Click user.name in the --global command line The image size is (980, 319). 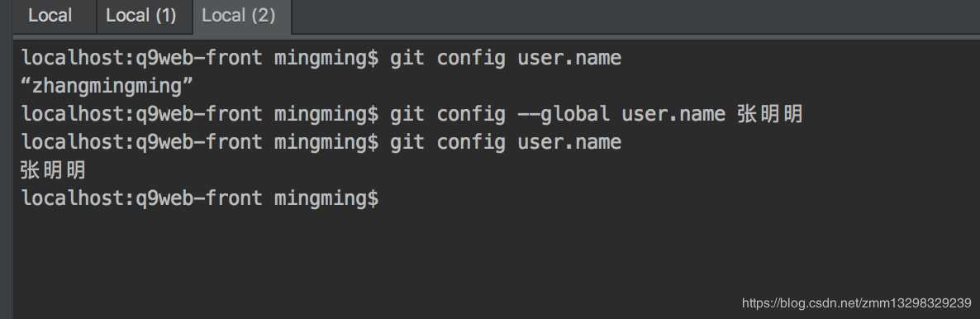[673, 114]
